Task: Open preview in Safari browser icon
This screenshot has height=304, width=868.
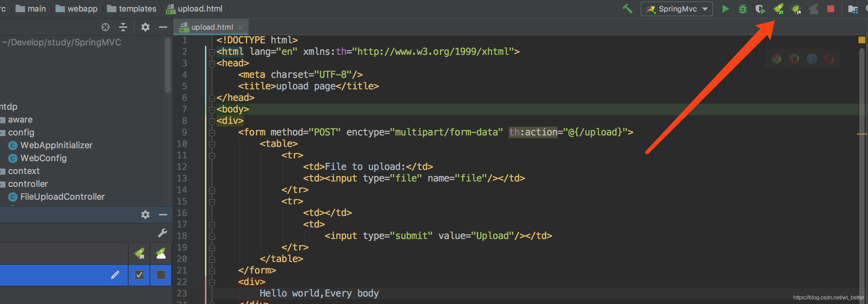Action: pos(812,59)
